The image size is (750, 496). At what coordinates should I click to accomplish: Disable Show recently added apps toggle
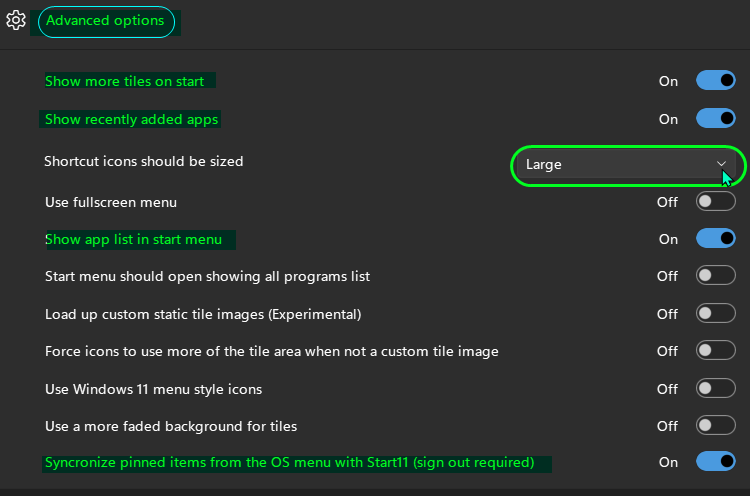(716, 118)
